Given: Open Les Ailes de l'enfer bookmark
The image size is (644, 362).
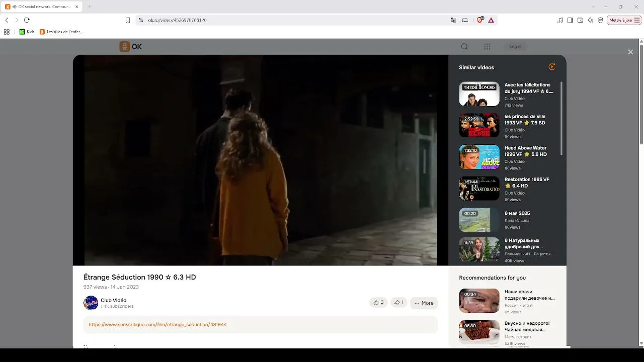Looking at the screenshot, I should coord(62,32).
